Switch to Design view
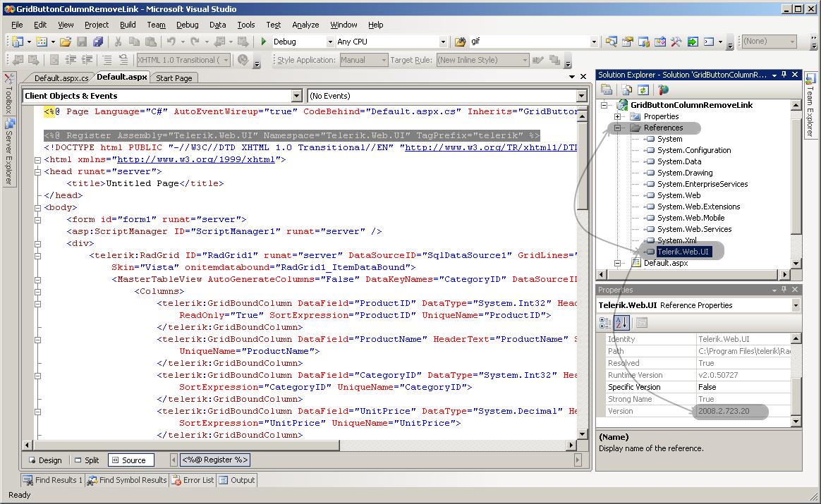Screen dimensions: 821x504 (x=44, y=460)
